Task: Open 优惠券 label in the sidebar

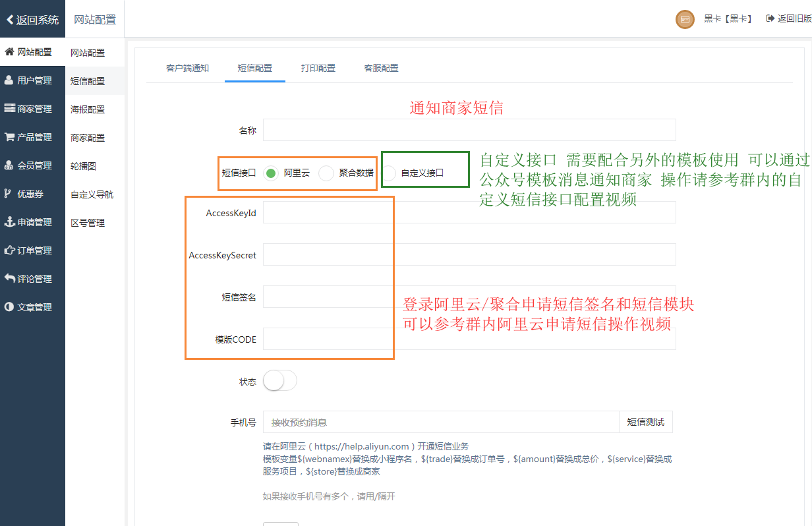Action: pos(30,194)
